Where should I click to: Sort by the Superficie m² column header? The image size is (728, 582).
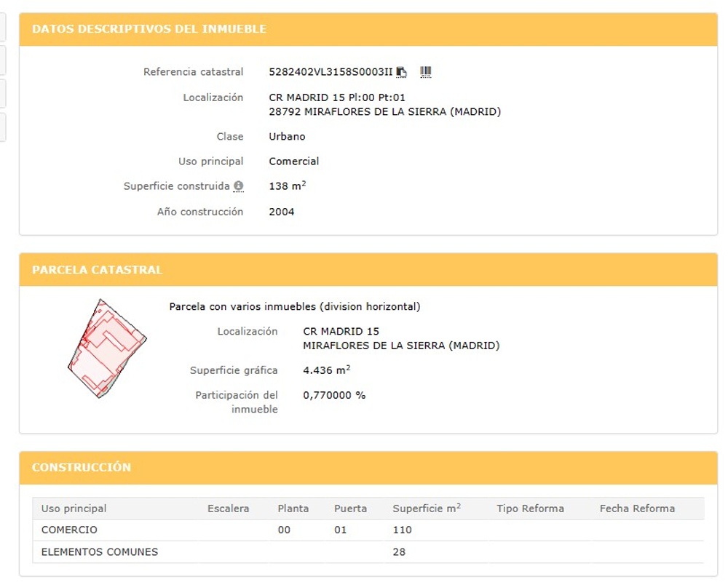[426, 509]
